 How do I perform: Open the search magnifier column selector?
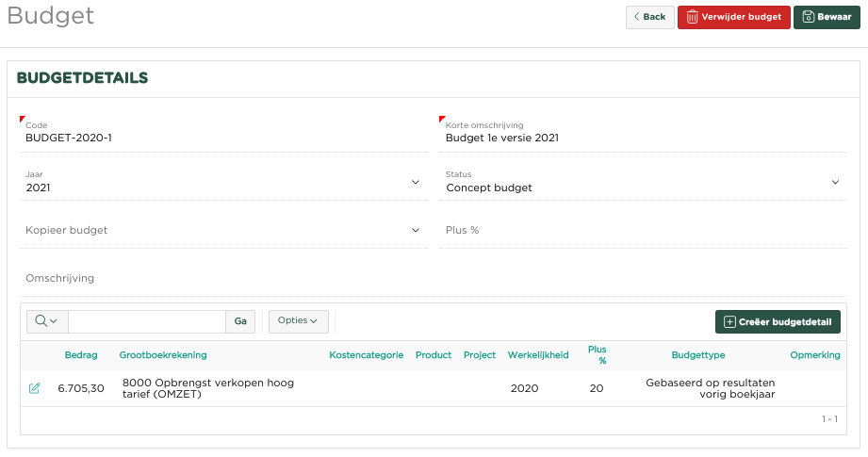[46, 321]
